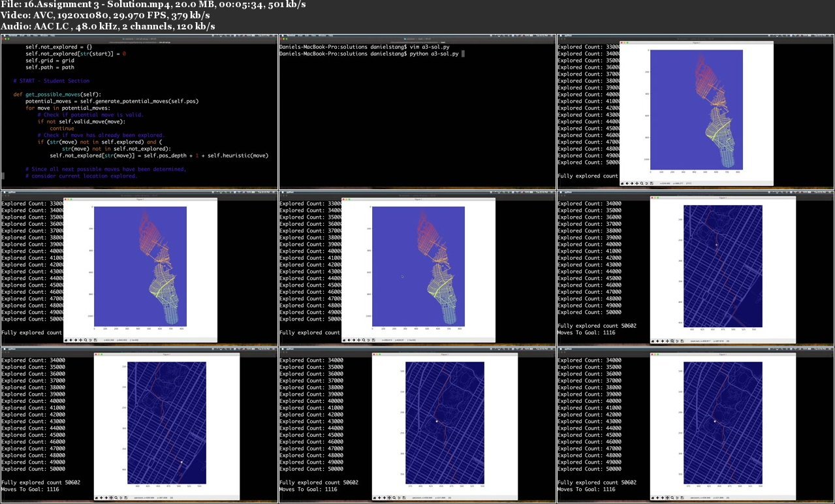Click the Save icon in the bottom-right figure toolbar

(682, 498)
